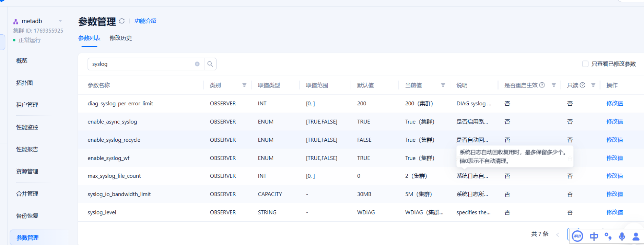The height and width of the screenshot is (245, 644).
Task: Click help question icon beside 是否重启生效
Action: pyautogui.click(x=542, y=85)
